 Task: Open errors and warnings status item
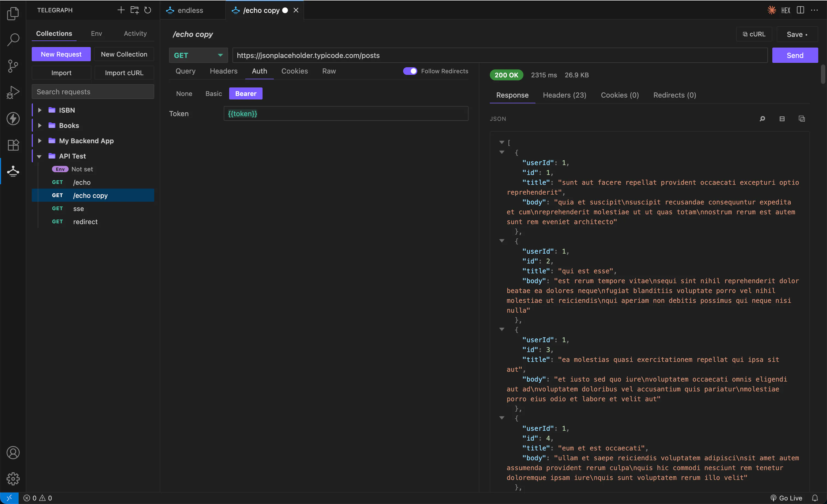(x=37, y=498)
